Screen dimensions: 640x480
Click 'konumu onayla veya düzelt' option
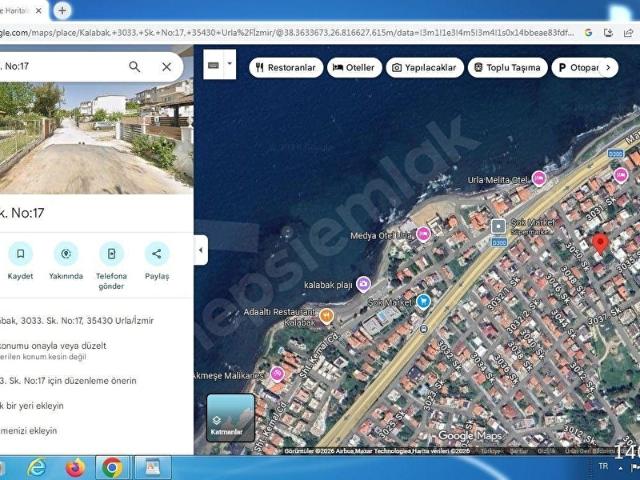(53, 346)
